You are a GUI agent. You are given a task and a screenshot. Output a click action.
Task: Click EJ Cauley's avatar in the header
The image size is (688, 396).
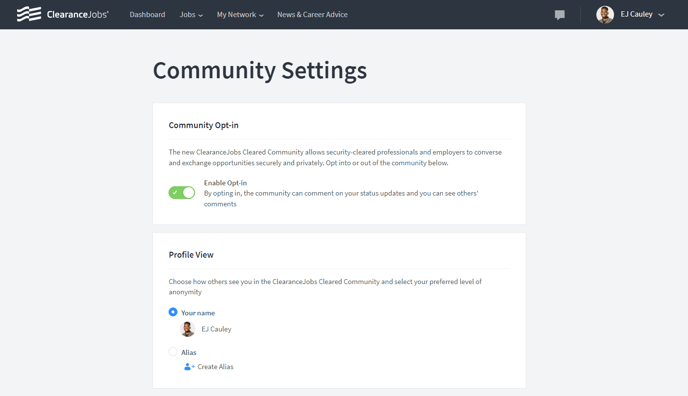605,14
